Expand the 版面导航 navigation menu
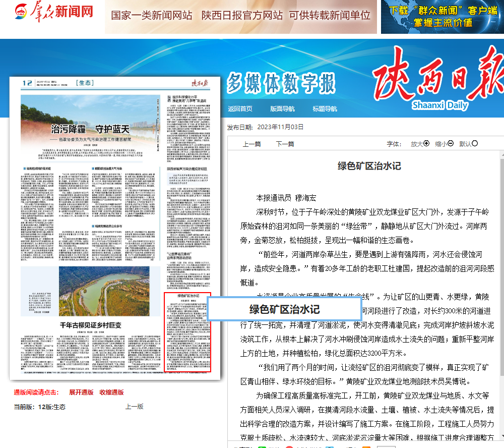Viewport: 504px width, 448px height. [282, 108]
